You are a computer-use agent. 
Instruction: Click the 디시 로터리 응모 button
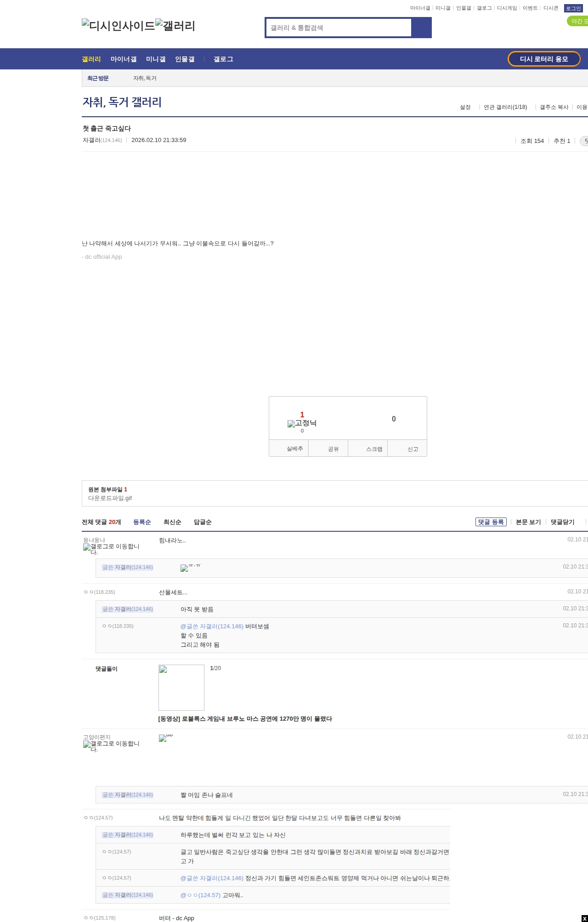[x=543, y=59]
